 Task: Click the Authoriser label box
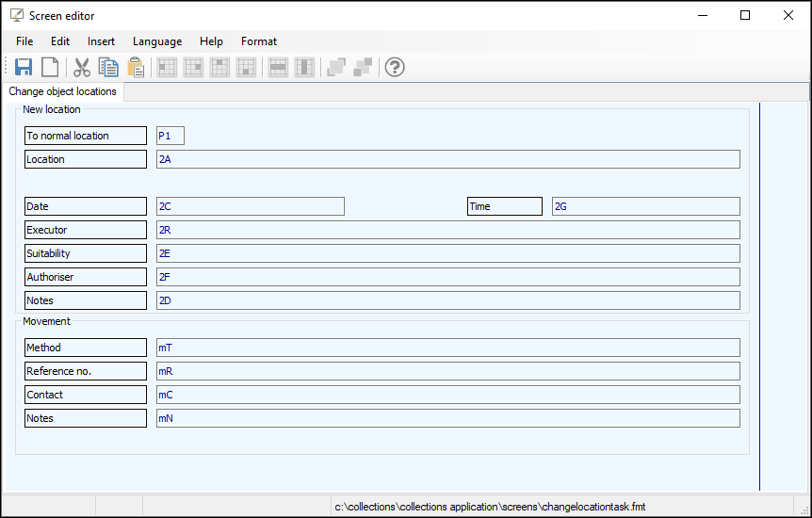tap(86, 277)
